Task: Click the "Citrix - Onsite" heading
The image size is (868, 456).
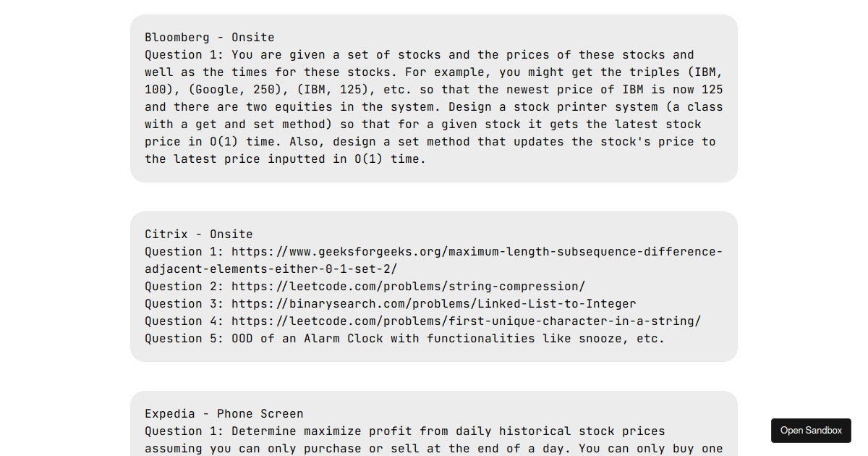Action: pos(198,235)
